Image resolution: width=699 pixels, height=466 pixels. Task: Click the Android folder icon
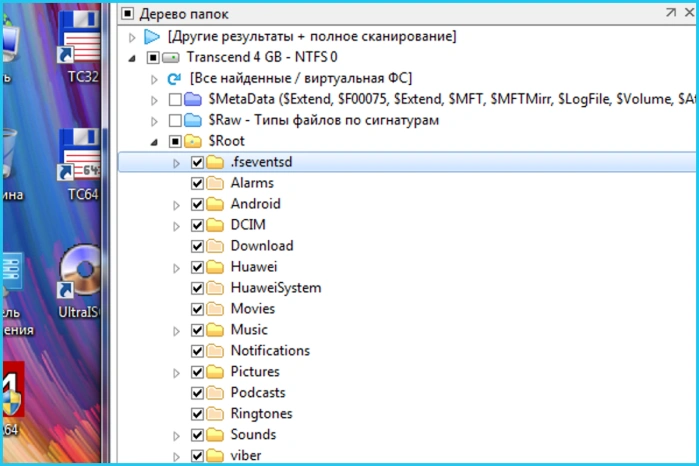[x=215, y=204]
